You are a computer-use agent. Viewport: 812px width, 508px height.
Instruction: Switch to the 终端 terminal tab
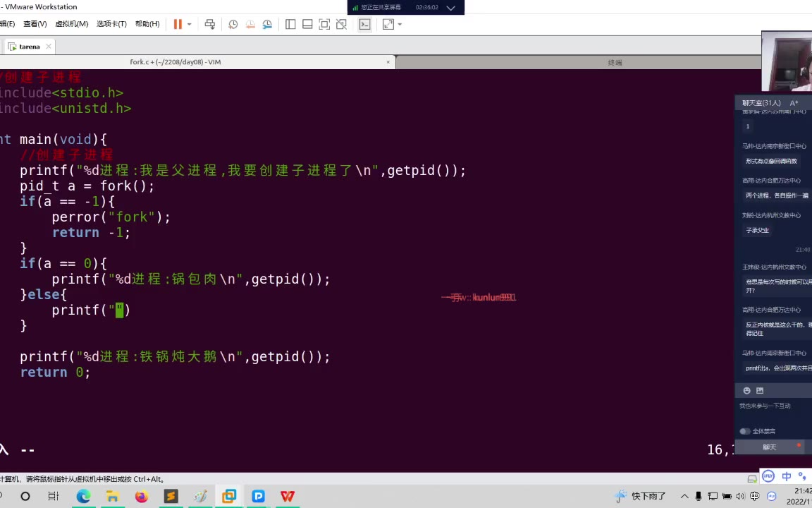pyautogui.click(x=615, y=62)
